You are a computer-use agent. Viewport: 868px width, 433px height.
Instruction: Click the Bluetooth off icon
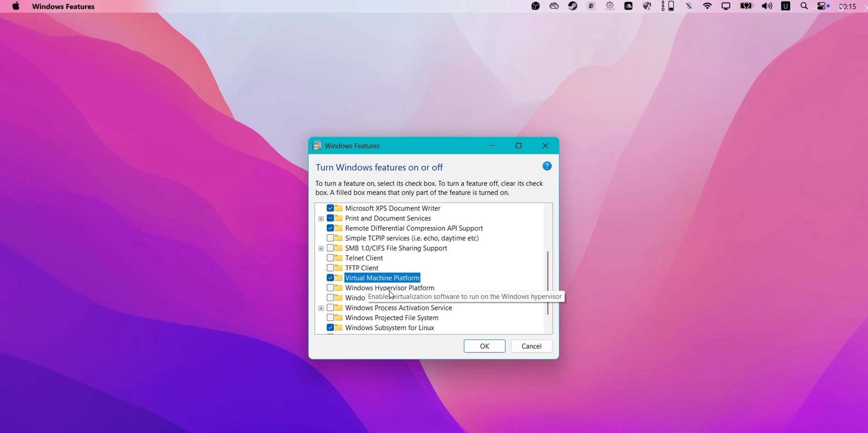pos(689,7)
